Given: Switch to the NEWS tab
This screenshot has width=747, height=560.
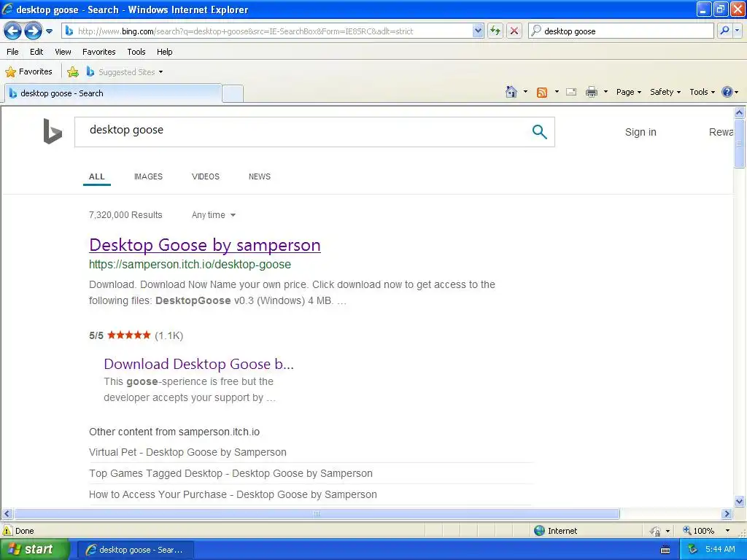Looking at the screenshot, I should 260,176.
